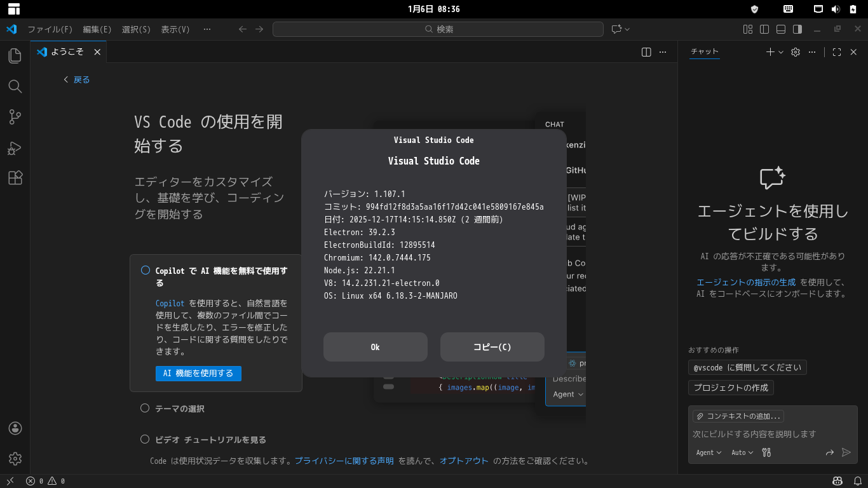Open the プライバシーに関する声明 link

(x=344, y=461)
